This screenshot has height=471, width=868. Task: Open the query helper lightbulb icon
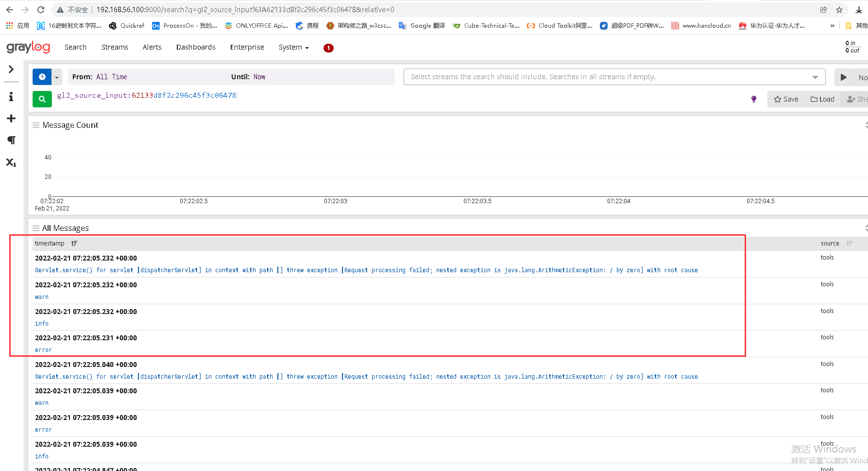tap(753, 99)
